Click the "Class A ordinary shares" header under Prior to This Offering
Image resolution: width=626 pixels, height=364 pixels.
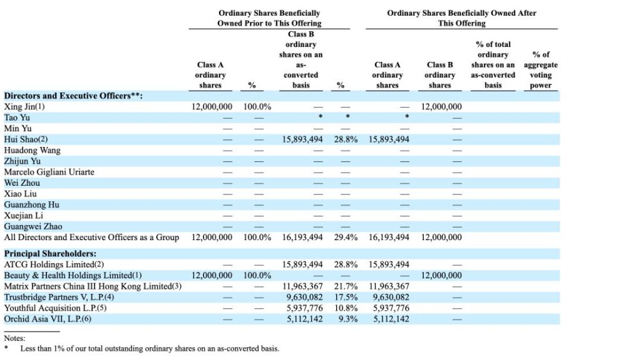(210, 75)
